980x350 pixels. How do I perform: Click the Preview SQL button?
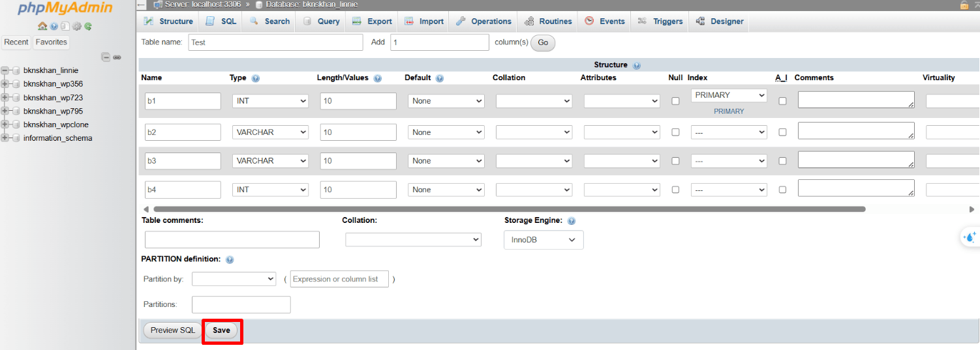(x=173, y=330)
